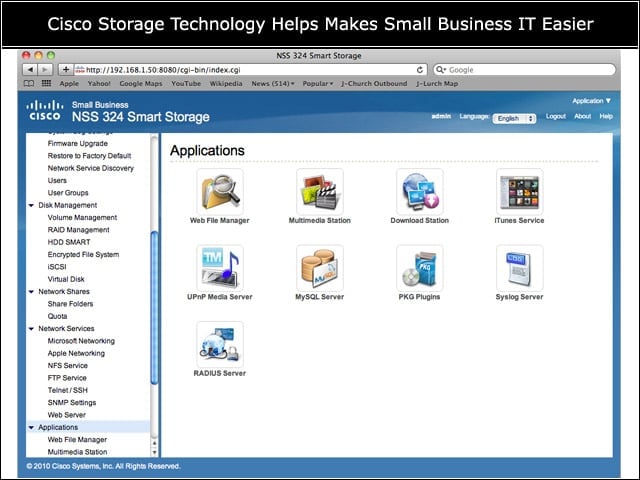The height and width of the screenshot is (480, 640).
Task: Open the Web File Manager application icon
Action: [x=220, y=192]
